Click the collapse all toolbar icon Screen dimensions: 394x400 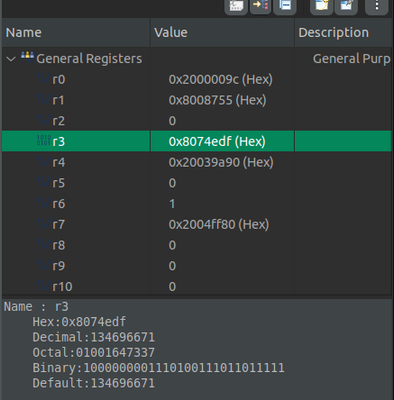tap(285, 6)
